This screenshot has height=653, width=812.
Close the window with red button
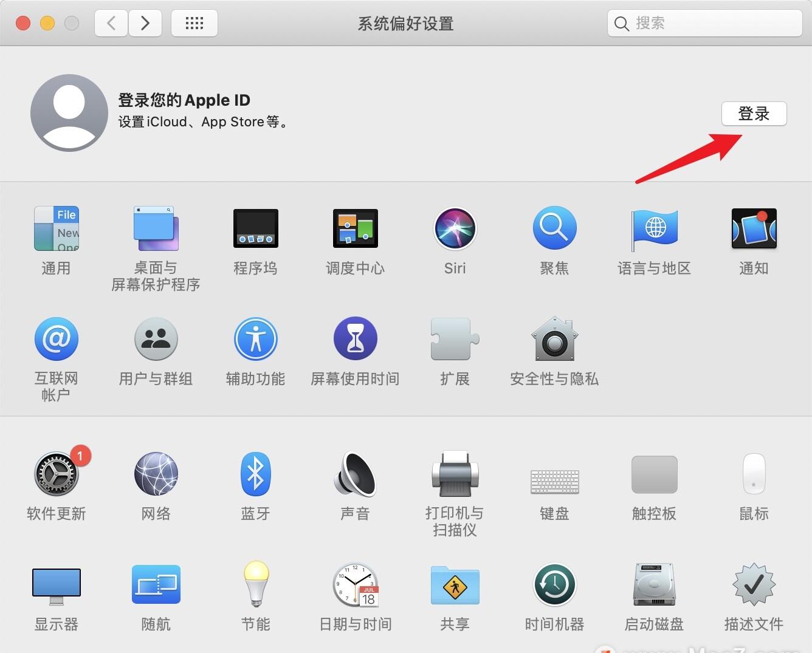coord(23,24)
